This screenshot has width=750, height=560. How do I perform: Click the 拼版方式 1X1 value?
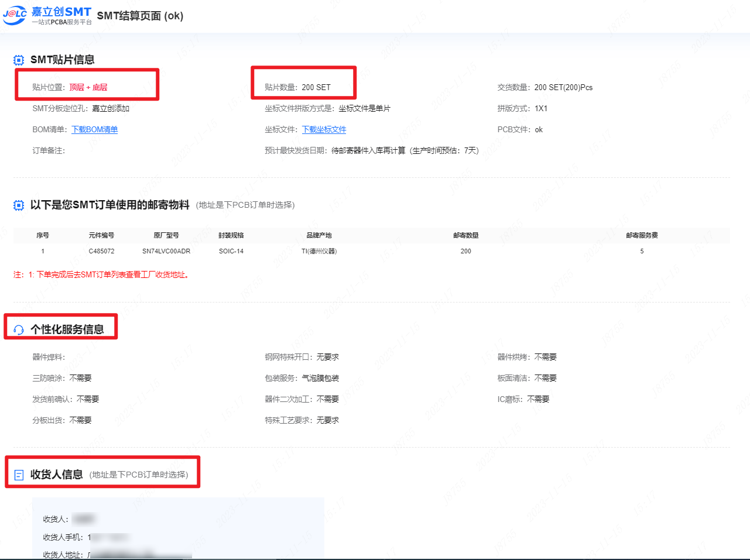(x=540, y=109)
